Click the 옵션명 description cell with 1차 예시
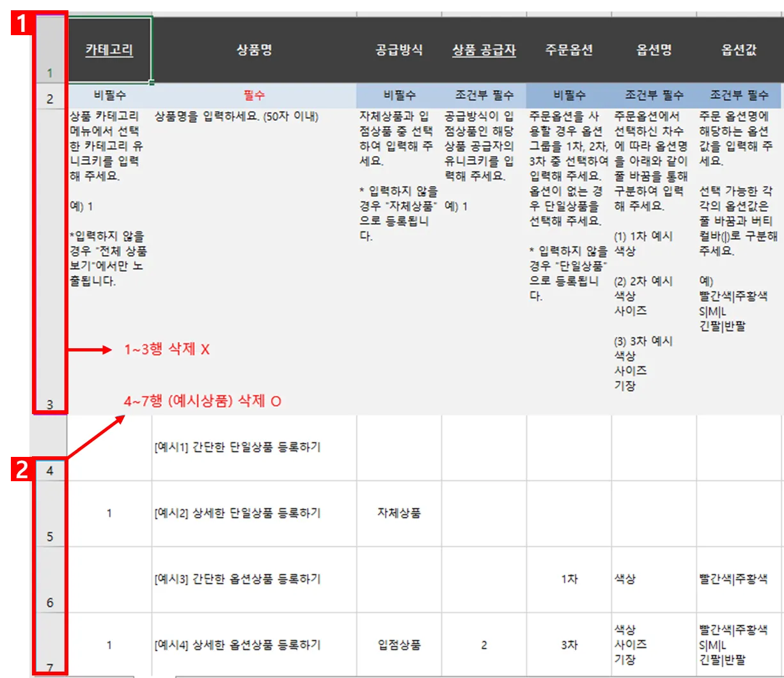Screen dimensions: 784x678 pos(654,262)
